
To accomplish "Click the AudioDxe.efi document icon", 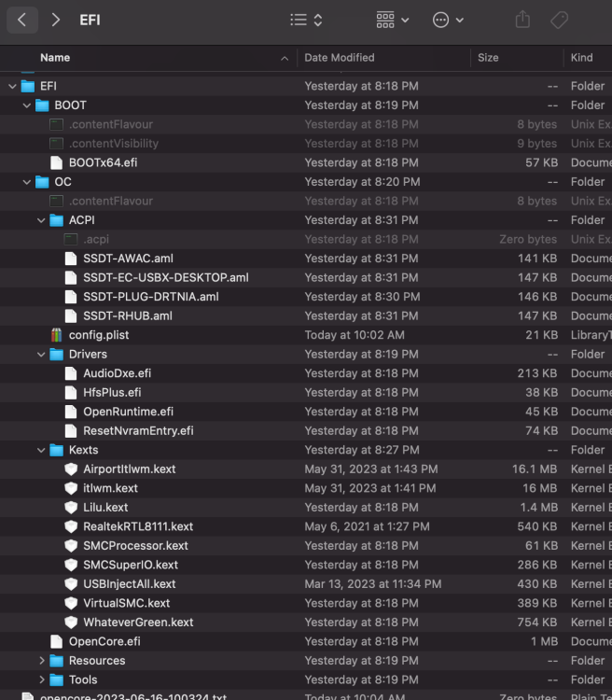I will [x=71, y=373].
